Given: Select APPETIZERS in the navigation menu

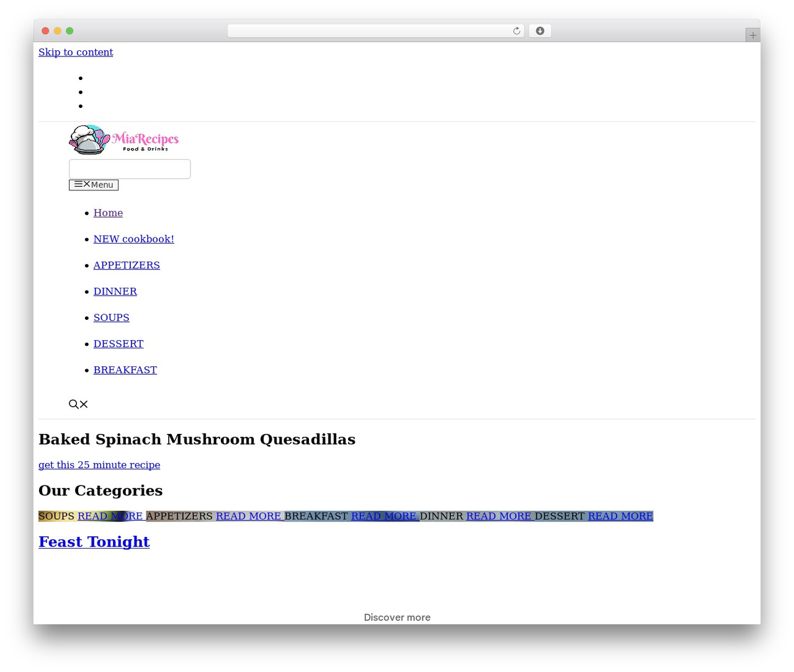Looking at the screenshot, I should click(x=127, y=265).
